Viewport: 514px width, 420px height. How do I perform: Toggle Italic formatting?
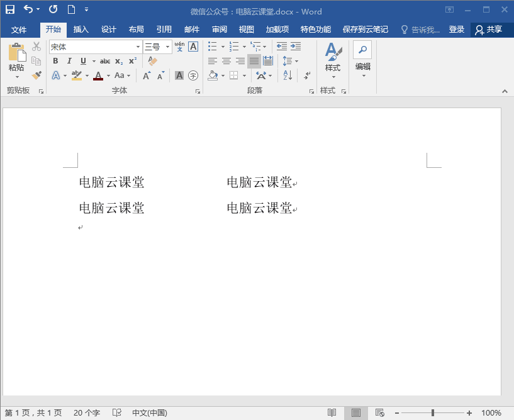(x=69, y=61)
